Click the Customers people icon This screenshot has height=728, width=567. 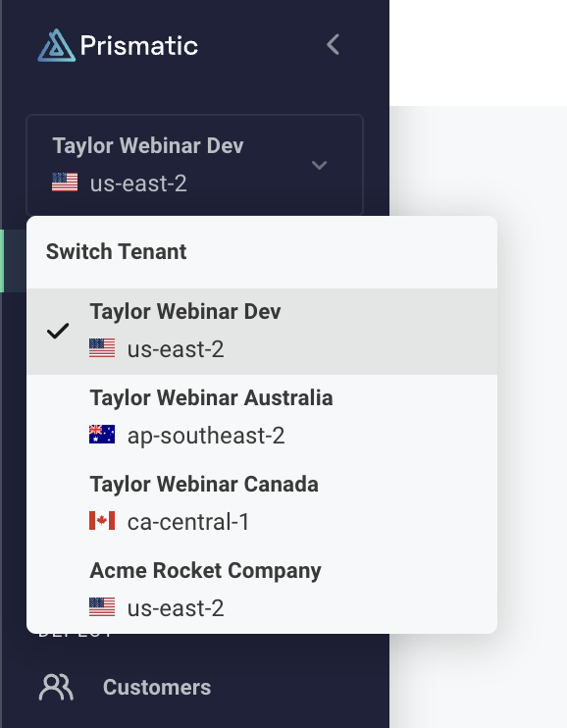click(x=56, y=687)
